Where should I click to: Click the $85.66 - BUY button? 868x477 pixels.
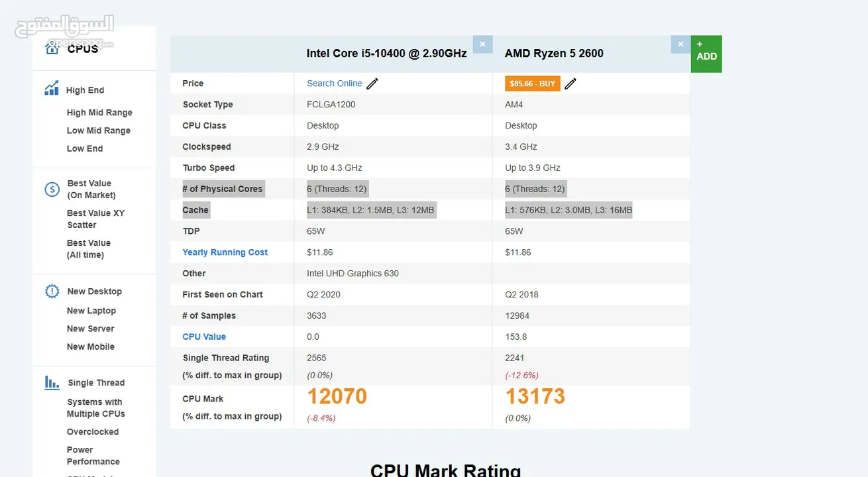click(533, 83)
